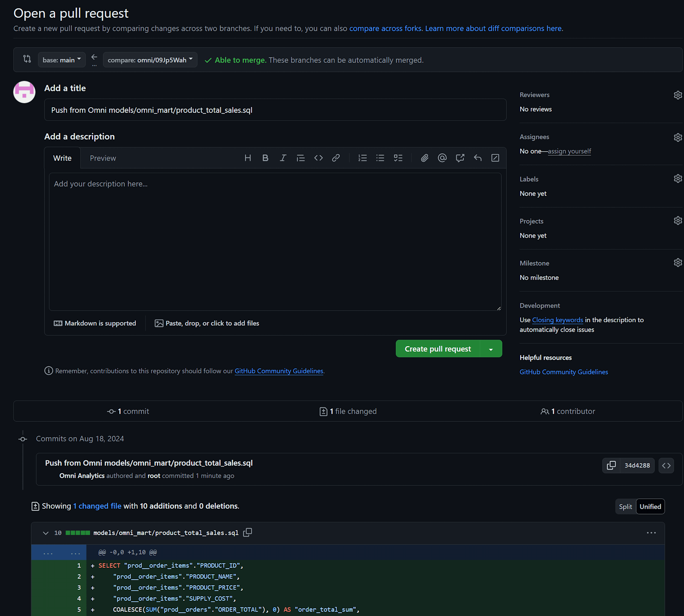Click Omni Analytics author name
684x616 pixels.
82,476
